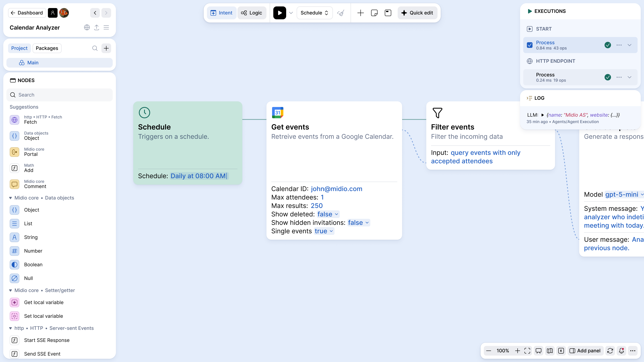Click the notifications bell icon
This screenshot has height=362, width=644.
click(x=621, y=351)
